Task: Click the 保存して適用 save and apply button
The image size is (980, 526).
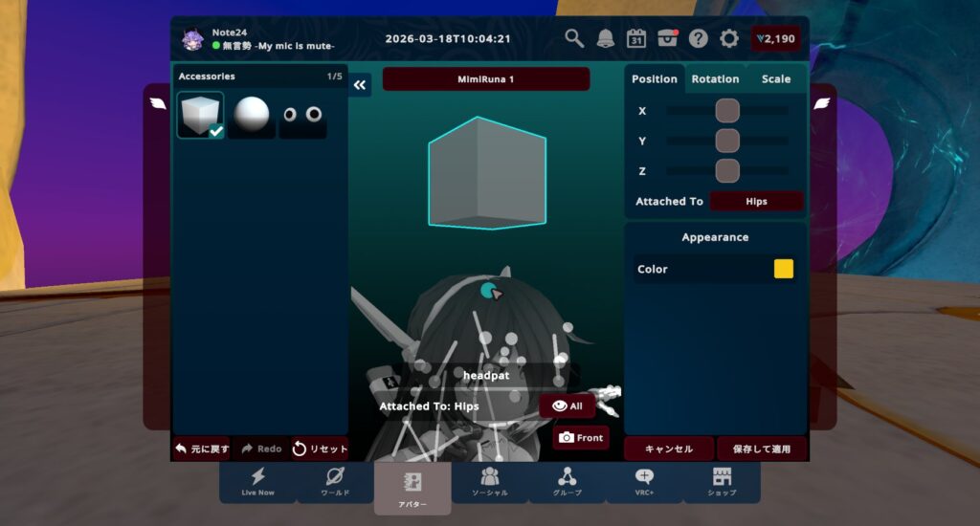Action: point(762,449)
